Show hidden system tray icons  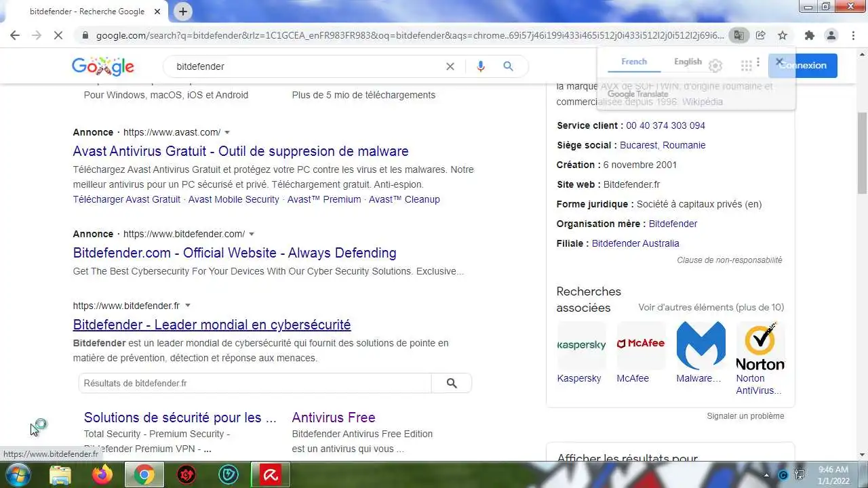coord(767,475)
